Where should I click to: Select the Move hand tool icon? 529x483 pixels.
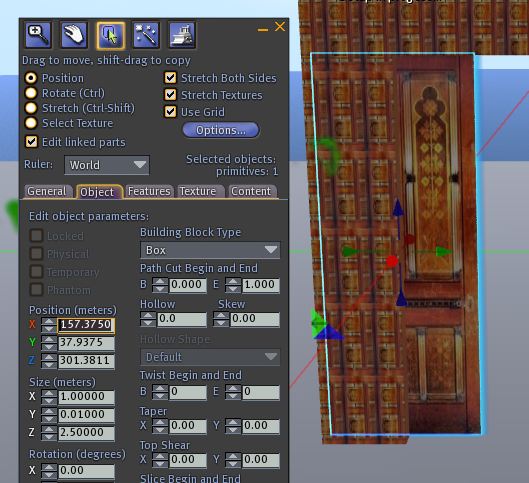tap(74, 35)
